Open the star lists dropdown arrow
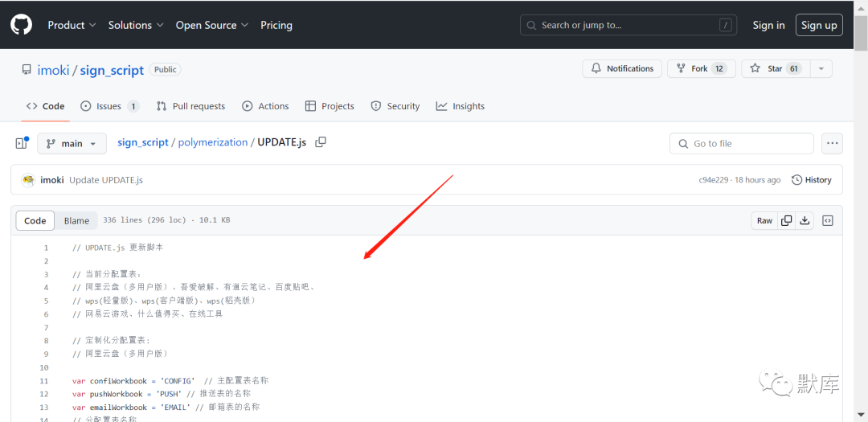Screen dimensions: 868x422 point(821,68)
